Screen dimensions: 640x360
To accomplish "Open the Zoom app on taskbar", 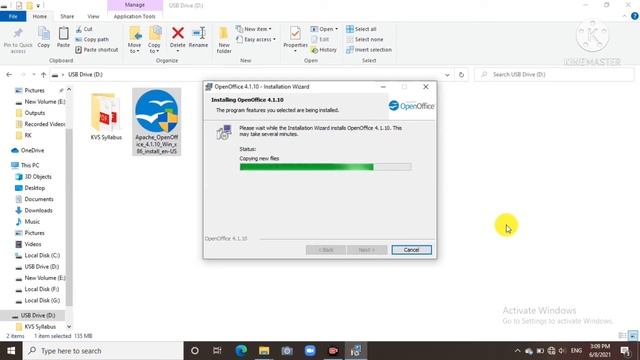I will click(310, 351).
